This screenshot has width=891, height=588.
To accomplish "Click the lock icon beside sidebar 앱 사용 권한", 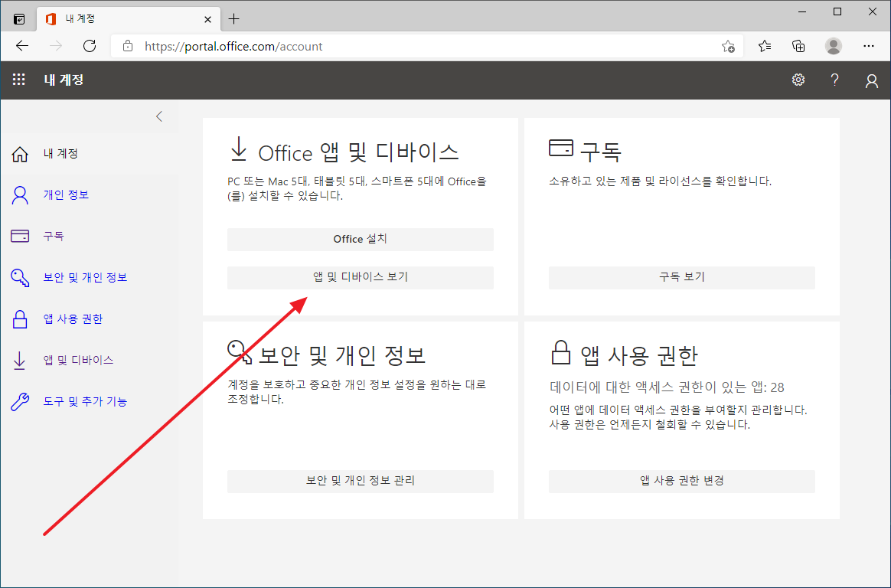I will pyautogui.click(x=20, y=319).
